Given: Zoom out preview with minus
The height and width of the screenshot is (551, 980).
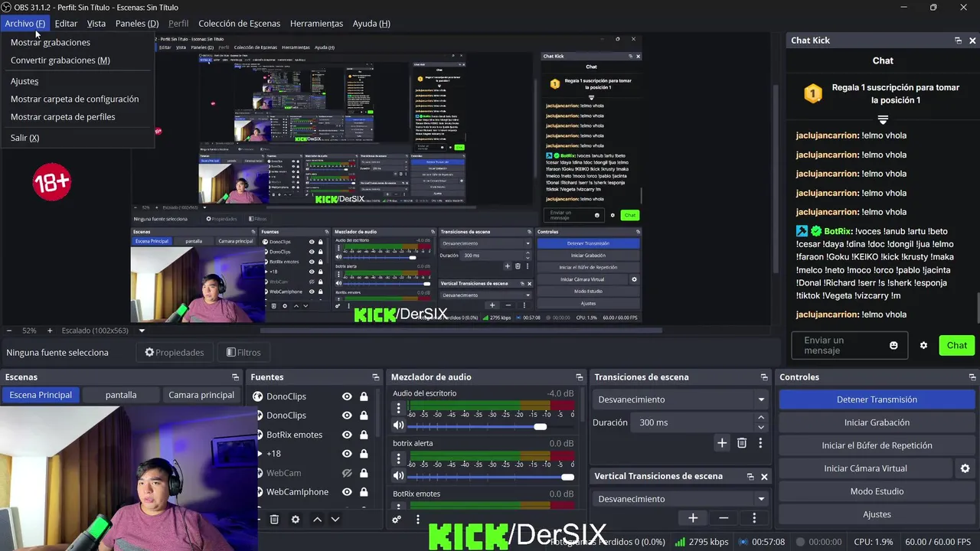Looking at the screenshot, I should (x=9, y=331).
